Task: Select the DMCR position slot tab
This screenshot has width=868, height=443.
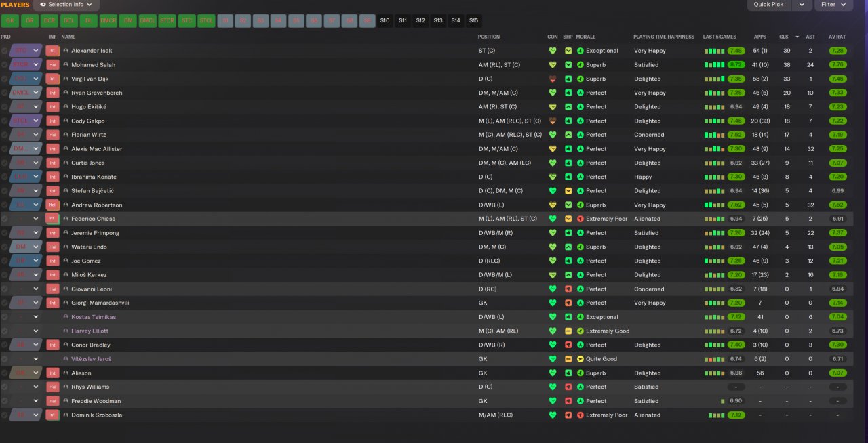Action: (108, 21)
